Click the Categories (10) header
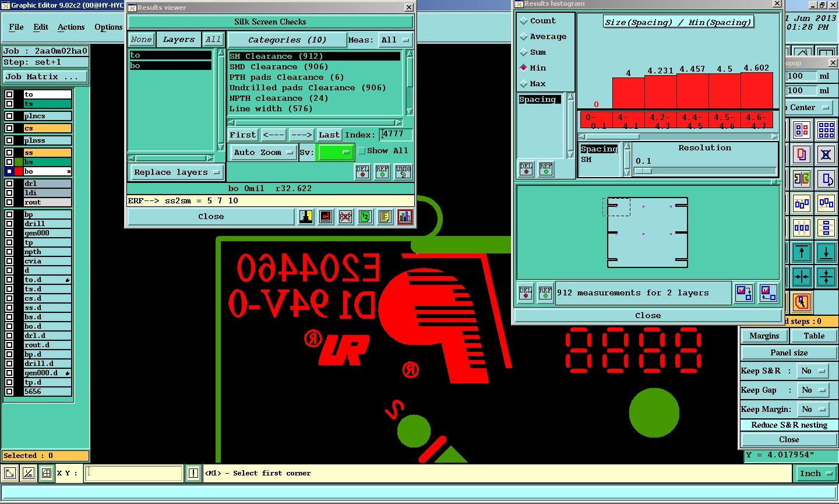Image resolution: width=839 pixels, height=504 pixels. 287,40
